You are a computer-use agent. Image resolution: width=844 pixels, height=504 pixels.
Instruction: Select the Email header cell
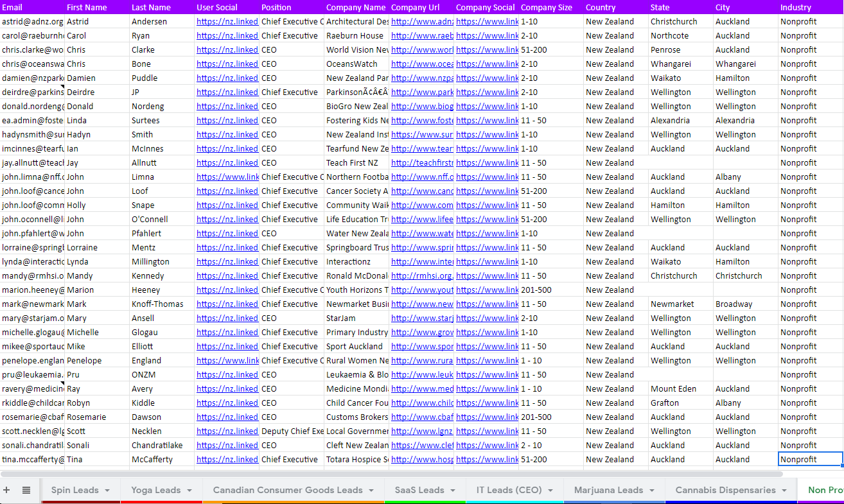32,7
